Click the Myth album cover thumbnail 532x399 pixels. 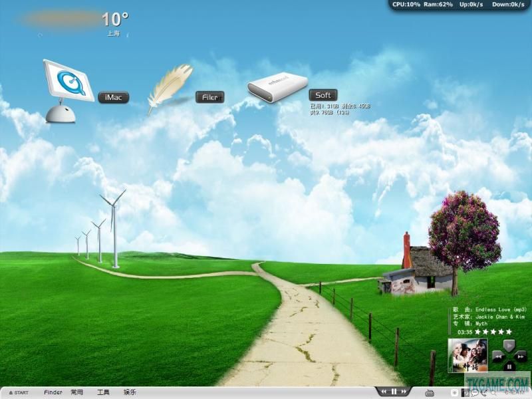coord(468,355)
